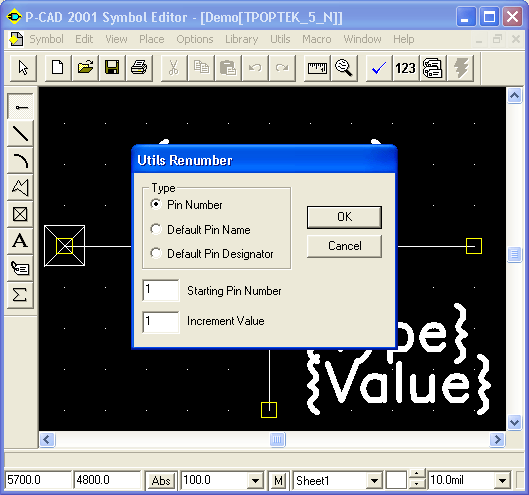Select the Place Arc tool
The width and height of the screenshot is (529, 495).
tap(20, 161)
